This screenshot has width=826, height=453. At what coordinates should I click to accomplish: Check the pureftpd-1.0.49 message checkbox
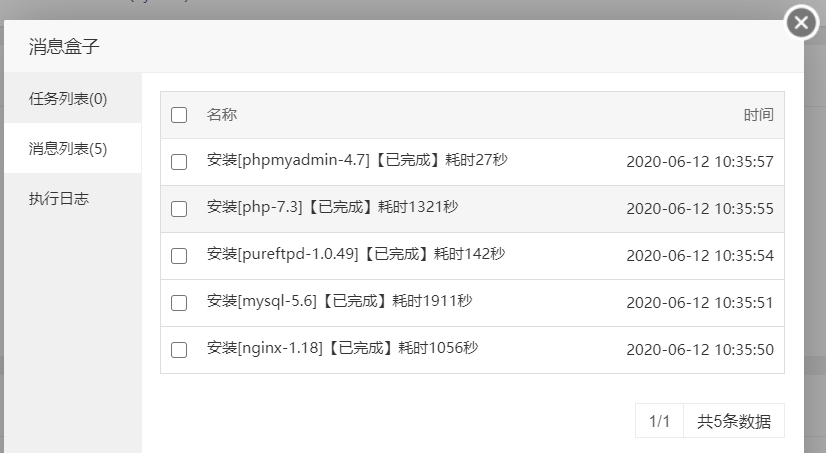pos(179,255)
